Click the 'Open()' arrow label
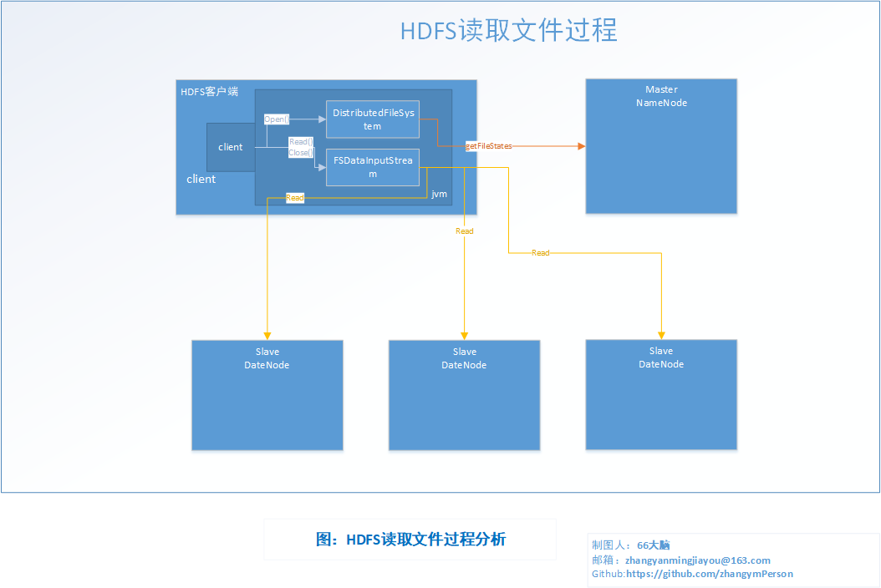Image resolution: width=881 pixels, height=588 pixels. (x=277, y=119)
